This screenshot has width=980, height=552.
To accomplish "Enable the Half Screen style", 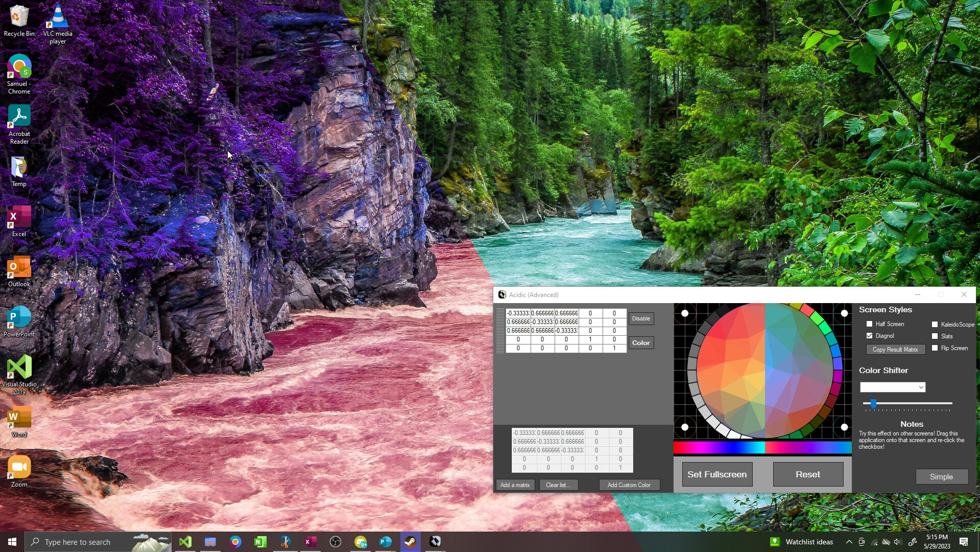I will pos(870,324).
